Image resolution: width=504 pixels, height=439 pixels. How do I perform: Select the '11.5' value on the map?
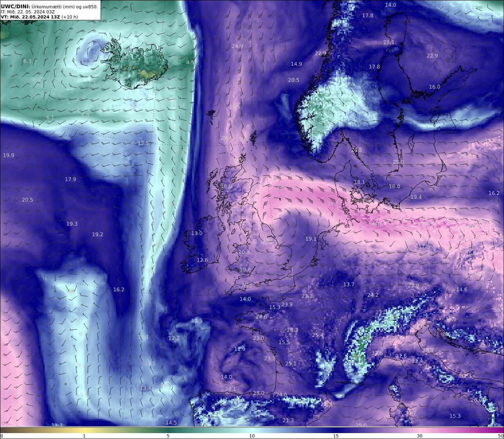[x=197, y=320]
